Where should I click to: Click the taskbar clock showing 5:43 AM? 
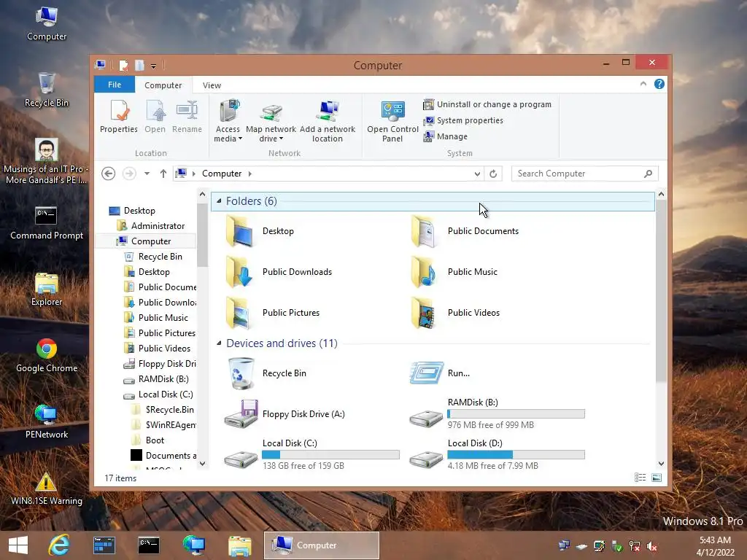(715, 540)
